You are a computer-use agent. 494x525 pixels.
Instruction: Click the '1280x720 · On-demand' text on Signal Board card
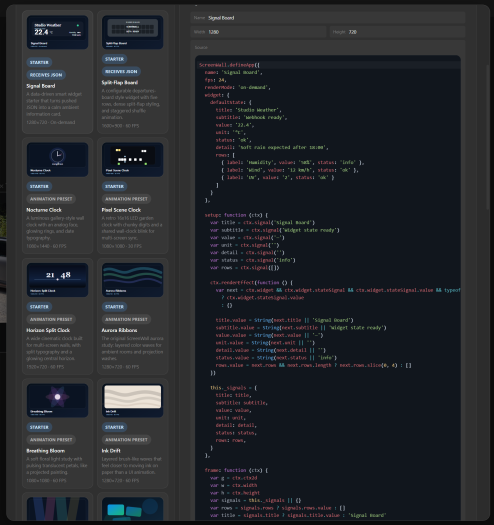point(51,123)
